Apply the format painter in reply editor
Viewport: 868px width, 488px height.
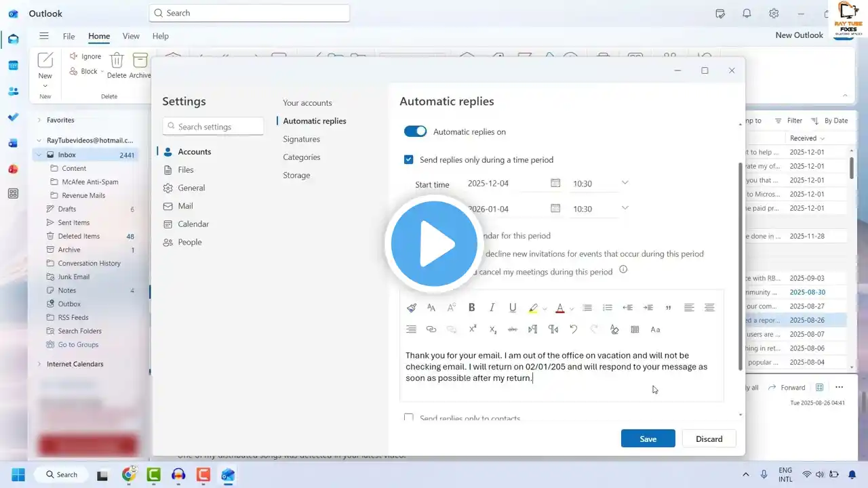[x=412, y=308]
